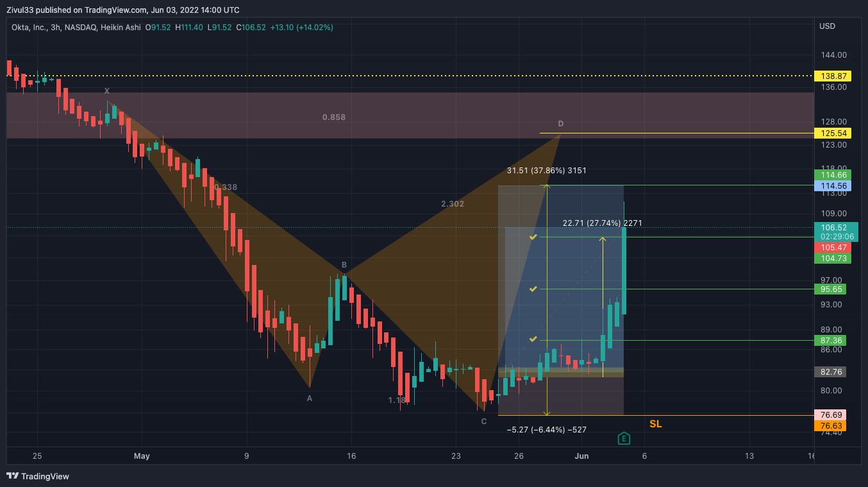Image resolution: width=868 pixels, height=487 pixels.
Task: Select the yellow 125.54 price label
Action: [832, 133]
